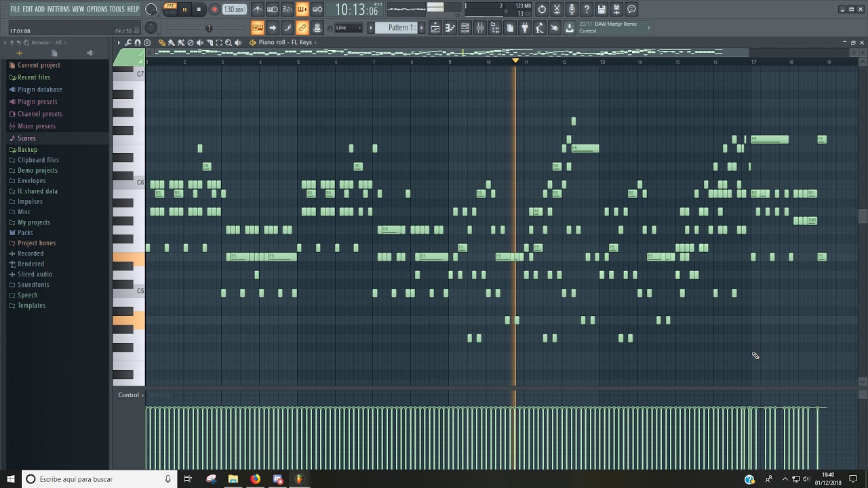Toggle the link-chain multilink to controllers button

coord(302,28)
